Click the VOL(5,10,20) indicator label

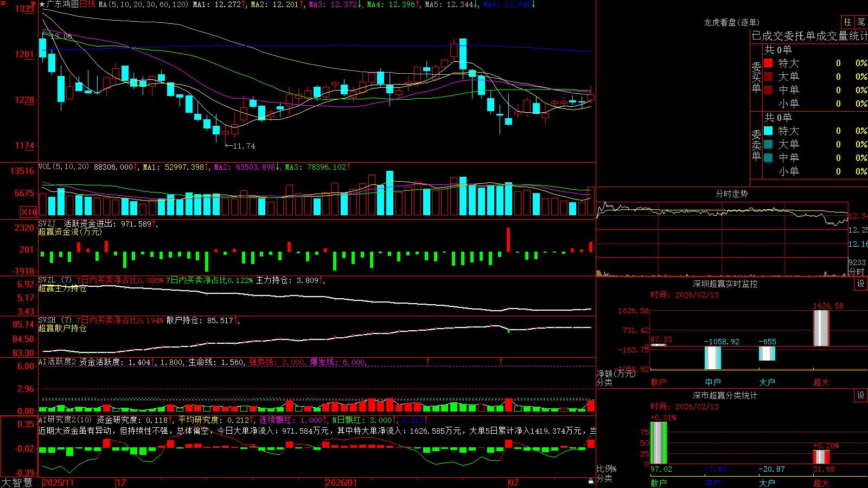(63, 167)
